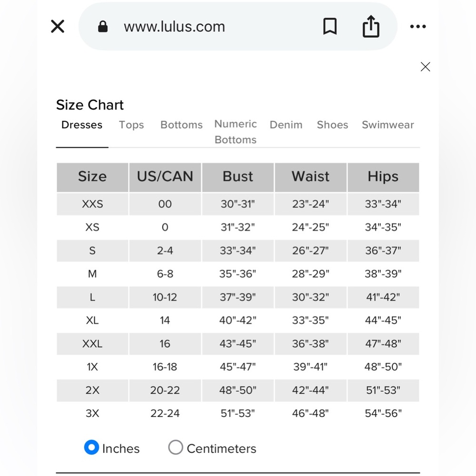Screen dimensions: 476x476
Task: Open the share menu icon
Action: [x=371, y=27]
